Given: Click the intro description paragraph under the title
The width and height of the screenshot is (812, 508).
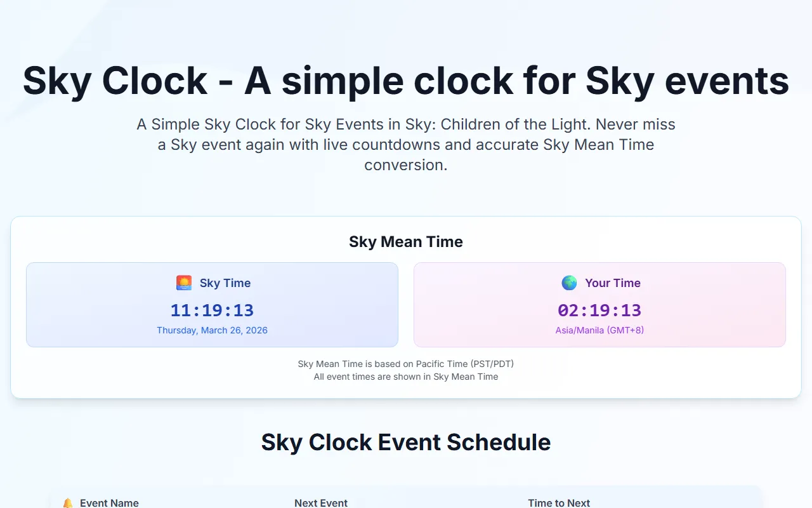Looking at the screenshot, I should click(406, 145).
